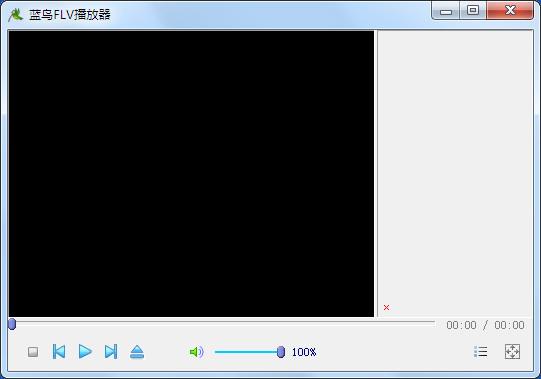Switch to fullscreen mode icon
This screenshot has height=379, width=541.
pos(512,352)
